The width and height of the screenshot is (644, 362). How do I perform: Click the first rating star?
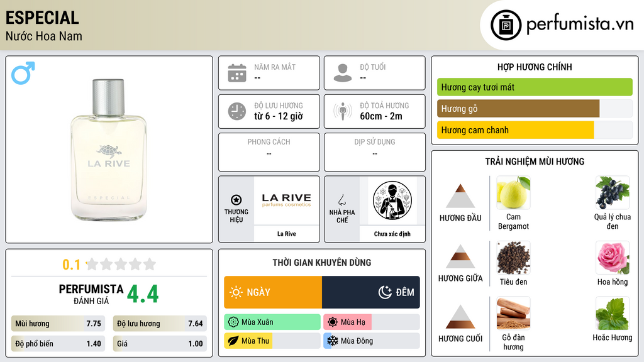92,265
